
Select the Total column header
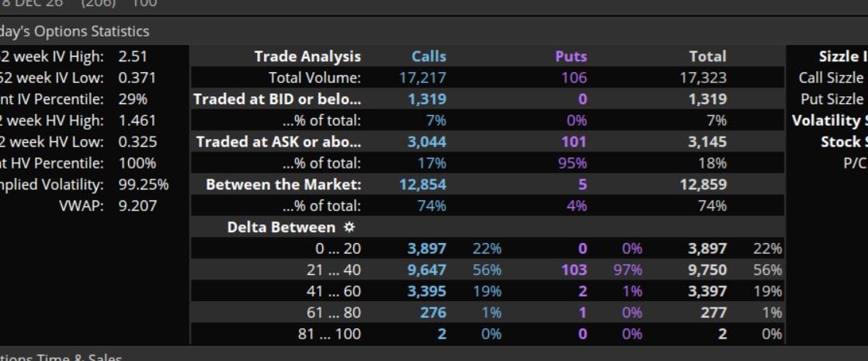point(707,57)
